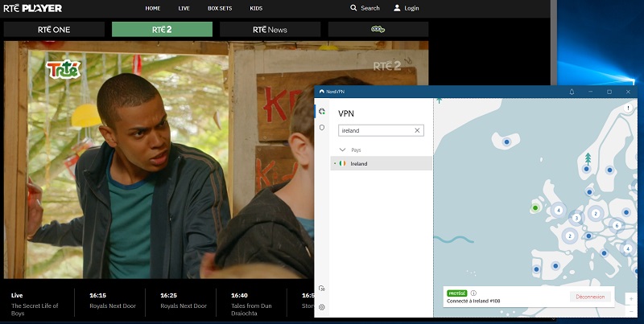The height and width of the screenshot is (324, 644).
Task: Switch to the RTÉ One channel tab
Action: (x=54, y=30)
